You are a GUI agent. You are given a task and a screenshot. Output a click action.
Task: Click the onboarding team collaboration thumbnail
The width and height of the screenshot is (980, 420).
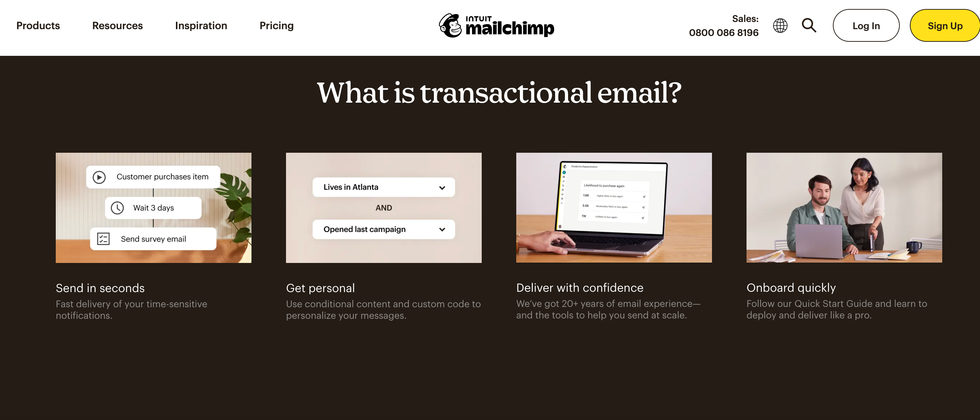(x=844, y=207)
